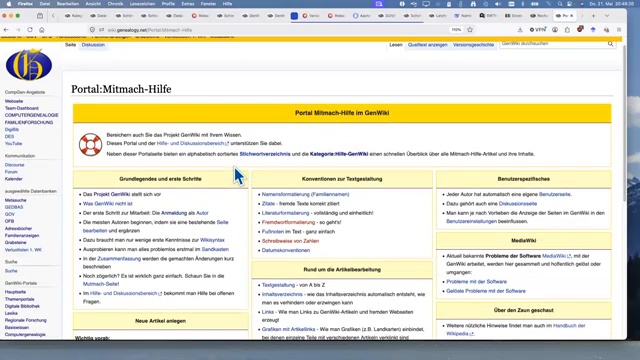Open macOS Spotlight search icon
Viewport: 640px width, 360px height.
pyautogui.click(x=560, y=4)
